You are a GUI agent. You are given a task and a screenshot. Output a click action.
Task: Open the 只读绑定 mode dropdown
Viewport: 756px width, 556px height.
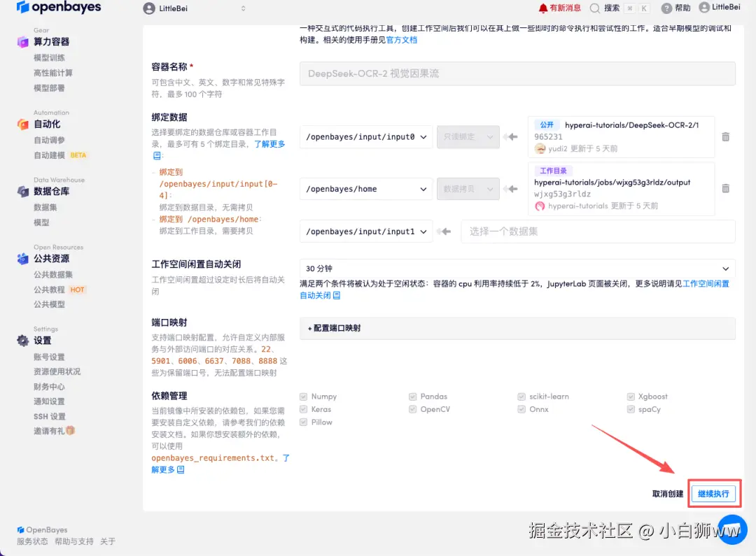pos(468,137)
